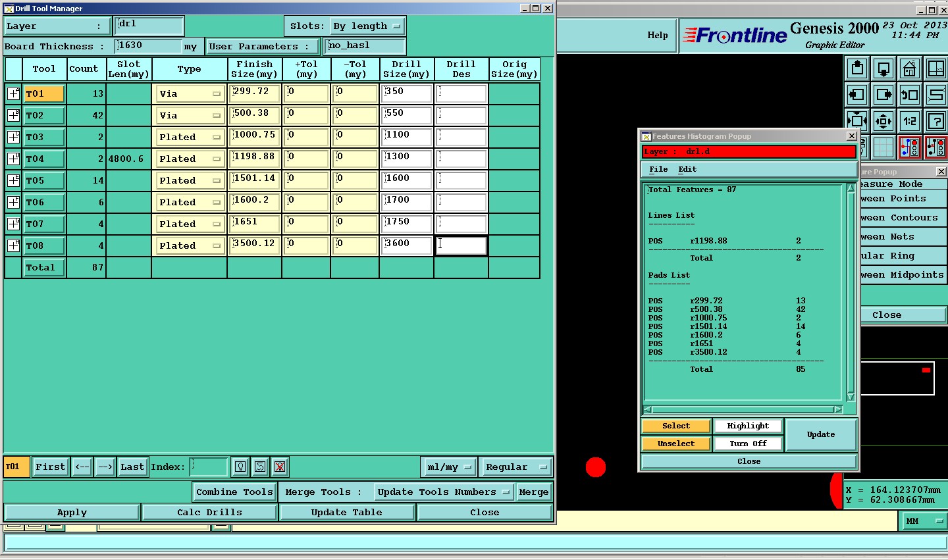Click the question mark help icon

935,121
